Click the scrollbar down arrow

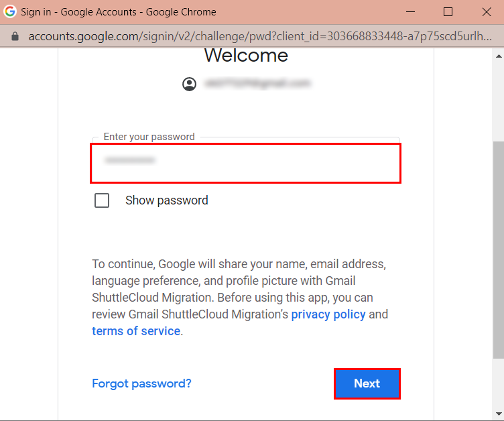pyautogui.click(x=497, y=414)
